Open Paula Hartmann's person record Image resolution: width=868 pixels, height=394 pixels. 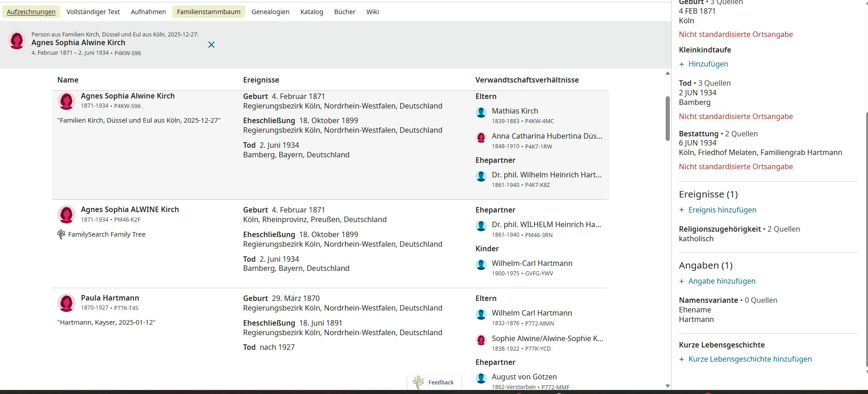point(110,298)
